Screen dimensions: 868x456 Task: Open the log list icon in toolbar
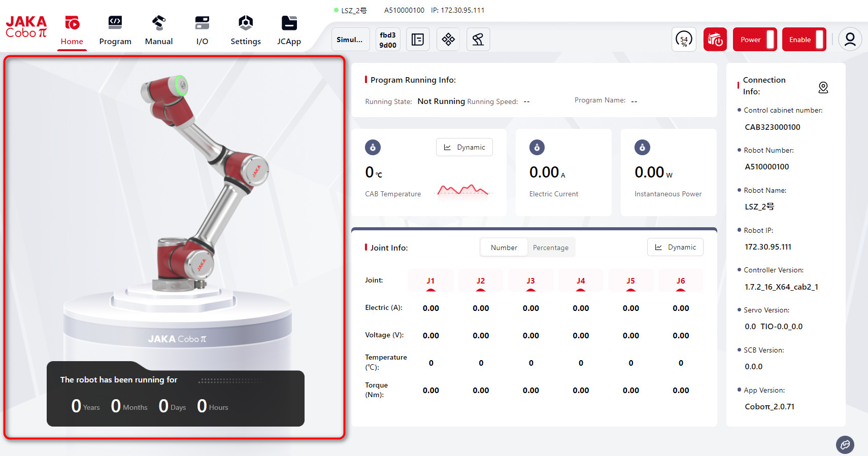417,40
